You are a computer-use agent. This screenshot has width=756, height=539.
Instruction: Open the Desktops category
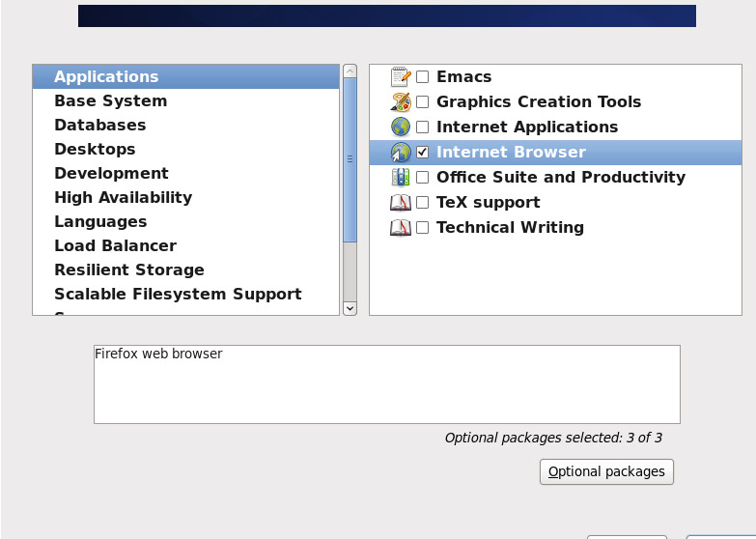(186, 149)
